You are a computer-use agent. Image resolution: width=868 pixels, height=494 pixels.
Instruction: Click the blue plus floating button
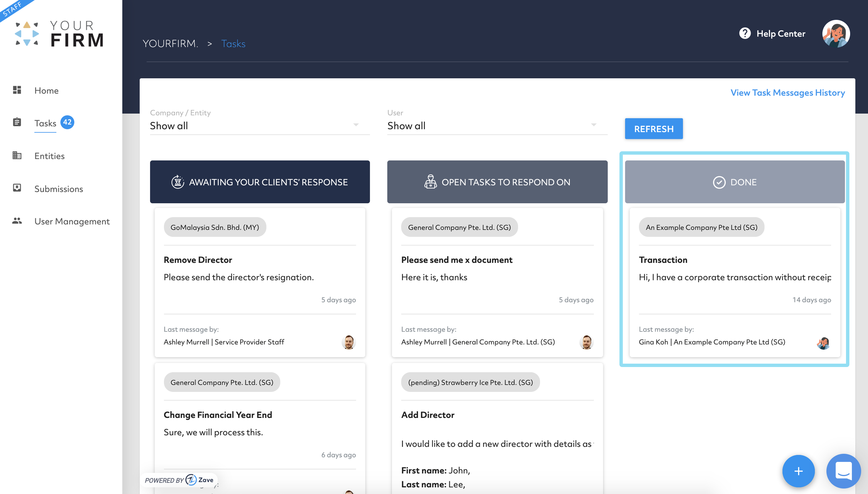pos(798,471)
